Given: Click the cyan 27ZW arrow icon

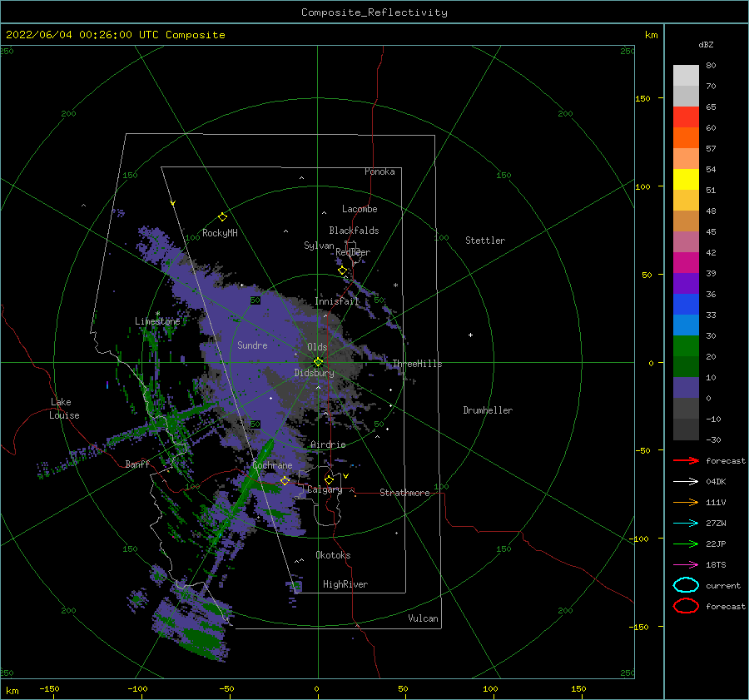Looking at the screenshot, I should pyautogui.click(x=686, y=524).
